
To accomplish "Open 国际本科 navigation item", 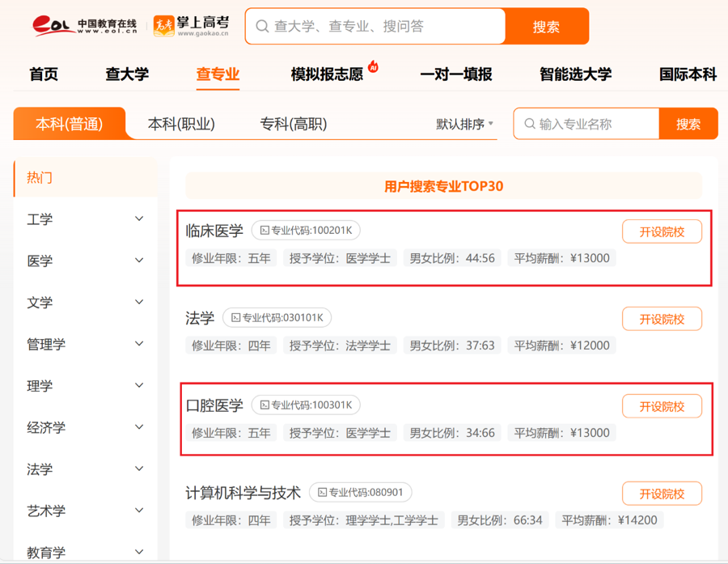I will pos(688,74).
